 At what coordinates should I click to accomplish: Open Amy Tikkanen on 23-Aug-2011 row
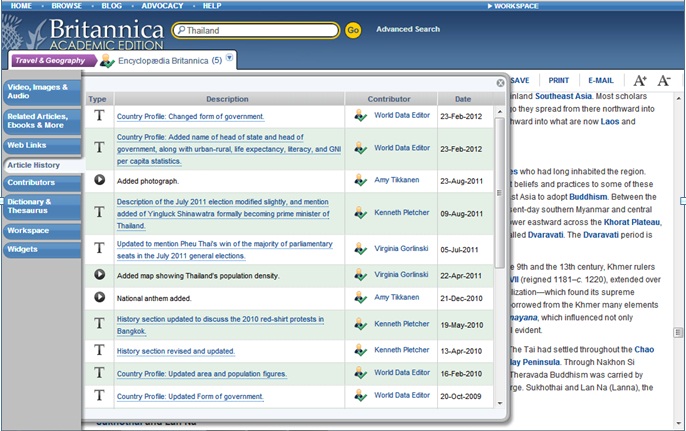[396, 180]
